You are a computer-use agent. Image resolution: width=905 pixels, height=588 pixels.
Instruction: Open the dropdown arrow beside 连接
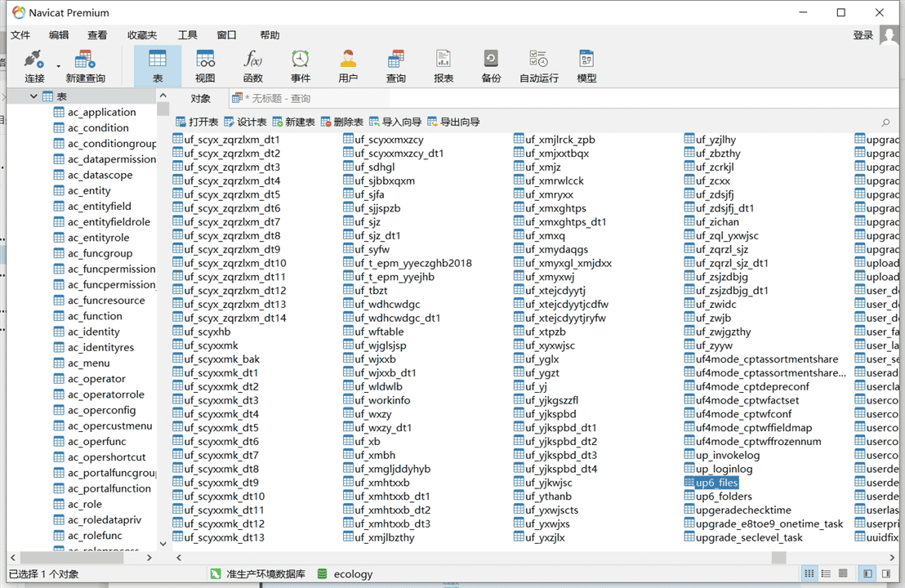pos(59,66)
